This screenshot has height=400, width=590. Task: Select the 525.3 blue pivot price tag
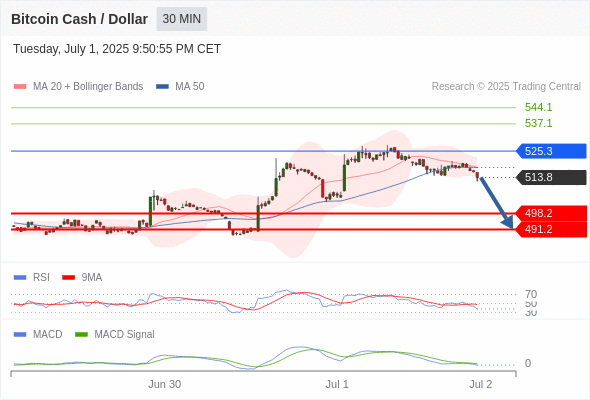(551, 151)
